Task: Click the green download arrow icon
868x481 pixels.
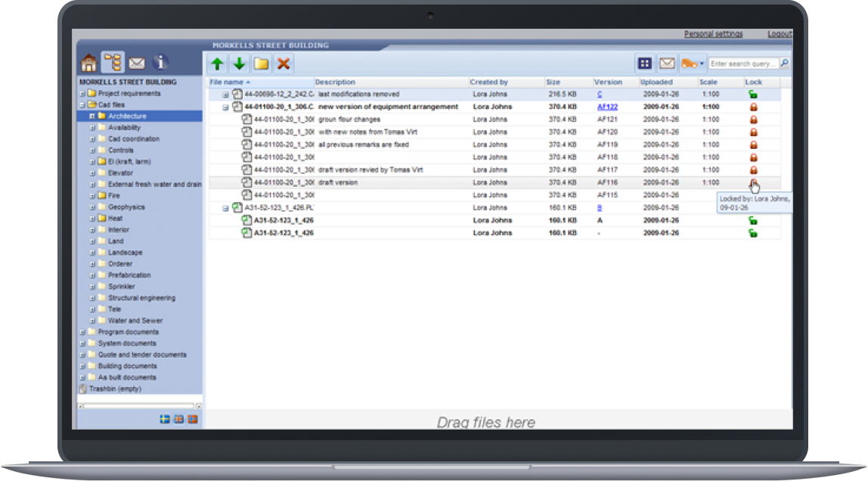Action: [x=239, y=64]
